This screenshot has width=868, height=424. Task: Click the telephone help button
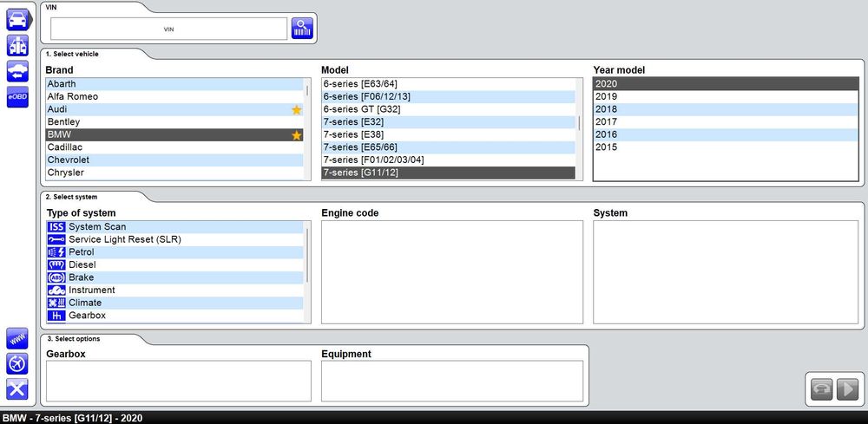click(821, 389)
